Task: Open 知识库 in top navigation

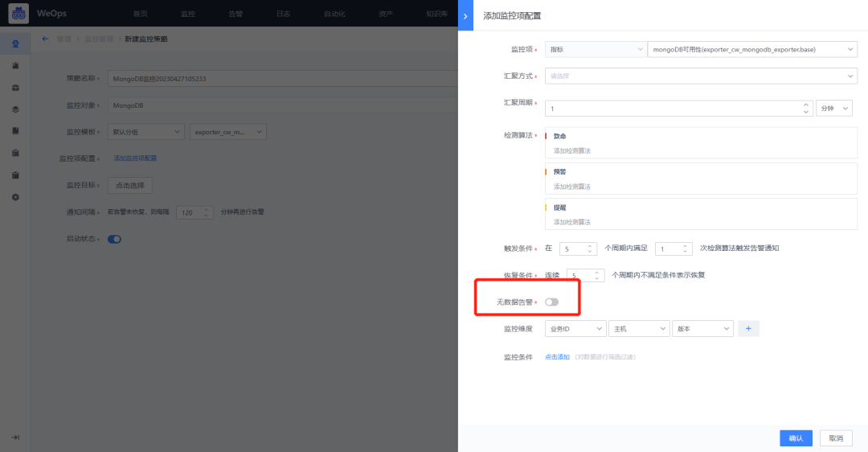Action: [x=436, y=14]
